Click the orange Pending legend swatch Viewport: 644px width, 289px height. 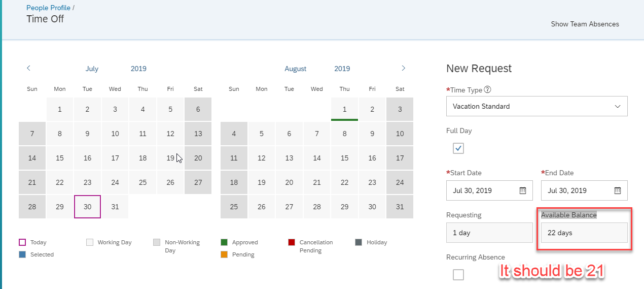point(224,254)
